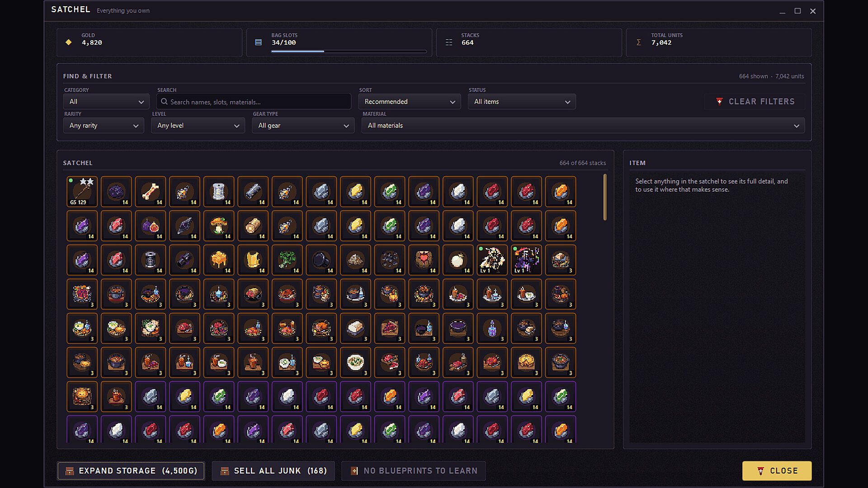The width and height of the screenshot is (868, 488).
Task: Click the satchel grid vertical scrollbar
Action: click(x=605, y=197)
